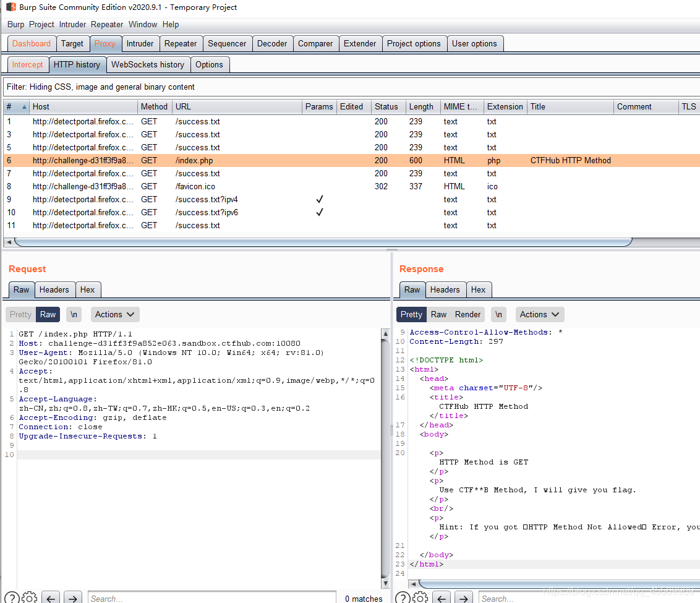Toggle newline display in Response editor
The image size is (700, 603).
498,314
